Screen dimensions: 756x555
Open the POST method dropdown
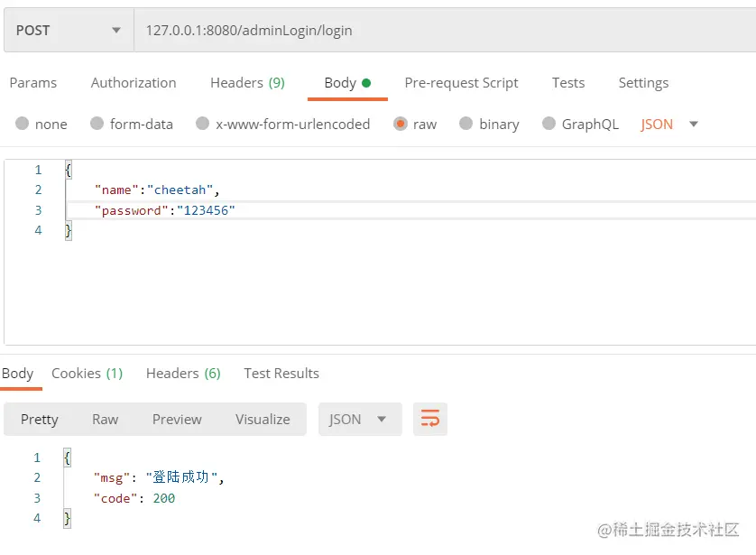pos(69,30)
